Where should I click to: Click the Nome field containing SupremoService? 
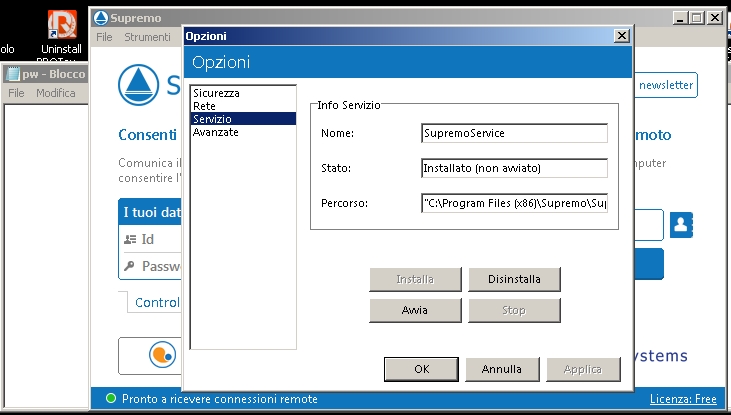point(514,133)
